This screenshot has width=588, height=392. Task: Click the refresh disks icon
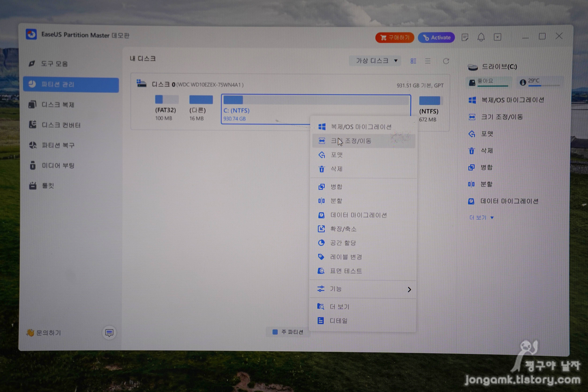[x=446, y=61]
